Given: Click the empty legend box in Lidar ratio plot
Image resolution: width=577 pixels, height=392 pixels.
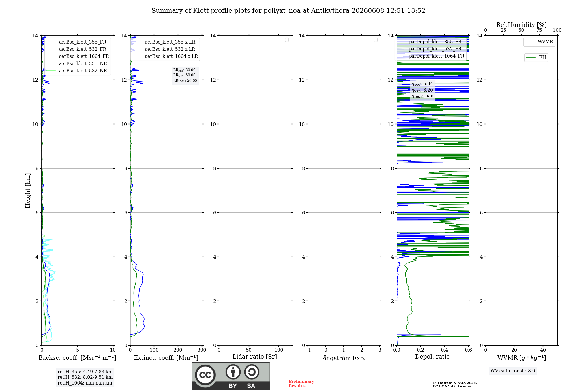Looking at the screenshot, I should [x=287, y=40].
